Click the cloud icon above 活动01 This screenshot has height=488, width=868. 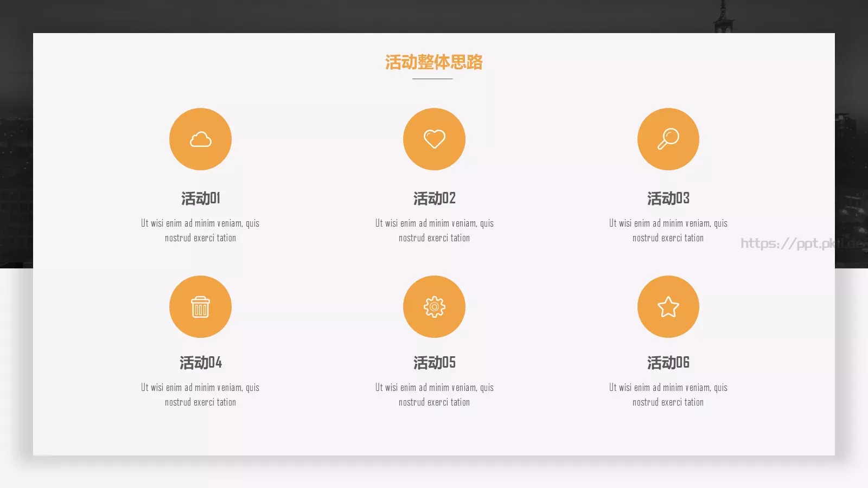[x=200, y=139]
